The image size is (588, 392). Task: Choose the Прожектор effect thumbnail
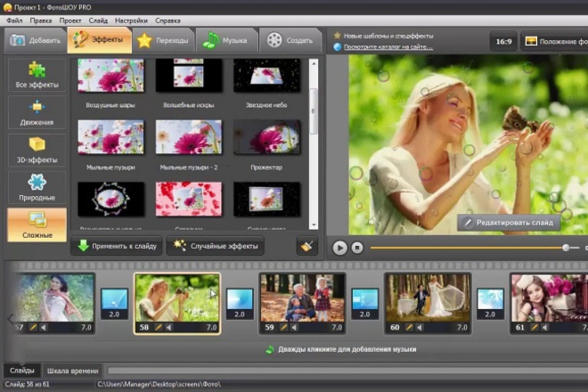pos(266,137)
